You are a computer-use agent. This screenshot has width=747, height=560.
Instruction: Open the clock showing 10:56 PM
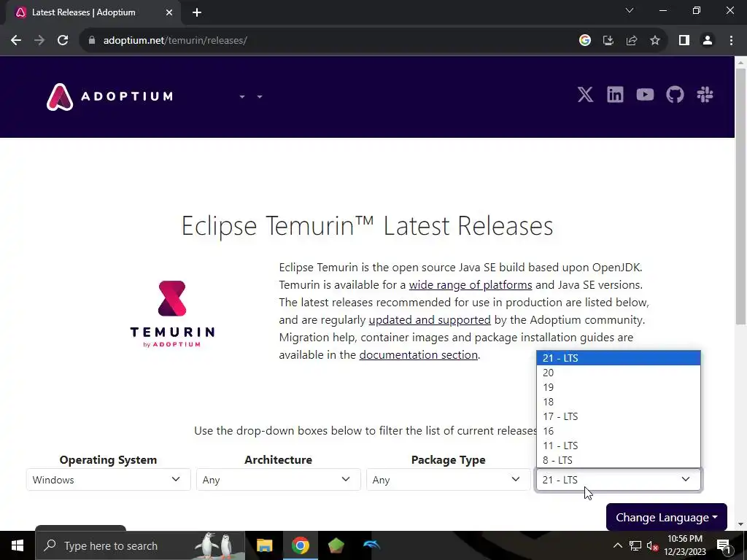685,545
